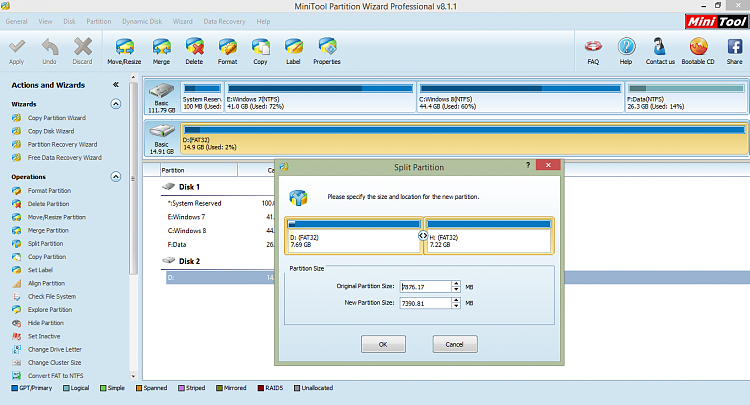
Task: Click the Partition column header
Action: pyautogui.click(x=198, y=170)
